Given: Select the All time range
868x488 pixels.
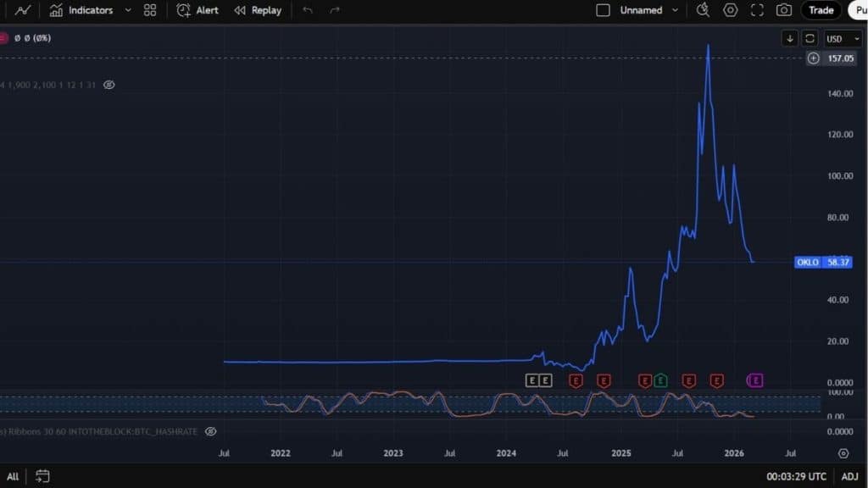Looking at the screenshot, I should [13, 476].
